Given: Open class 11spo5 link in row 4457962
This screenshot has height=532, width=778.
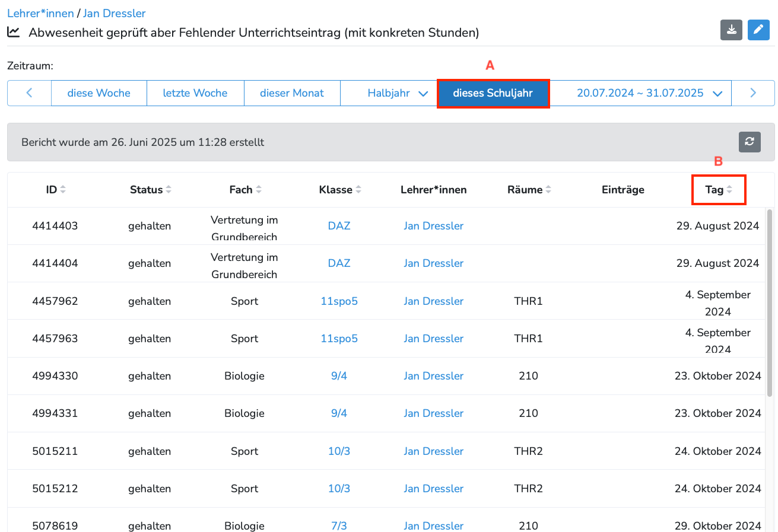Looking at the screenshot, I should (x=339, y=301).
